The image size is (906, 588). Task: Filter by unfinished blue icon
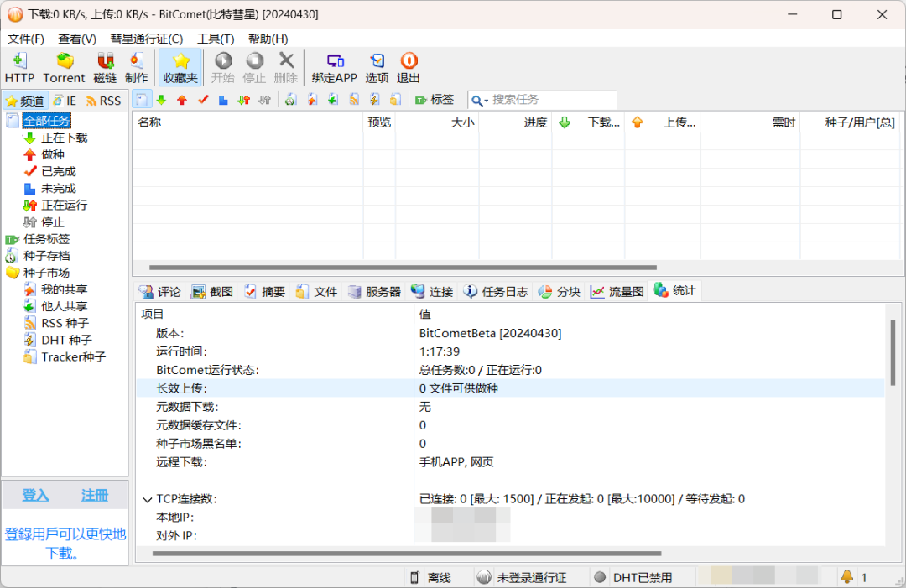tap(224, 100)
